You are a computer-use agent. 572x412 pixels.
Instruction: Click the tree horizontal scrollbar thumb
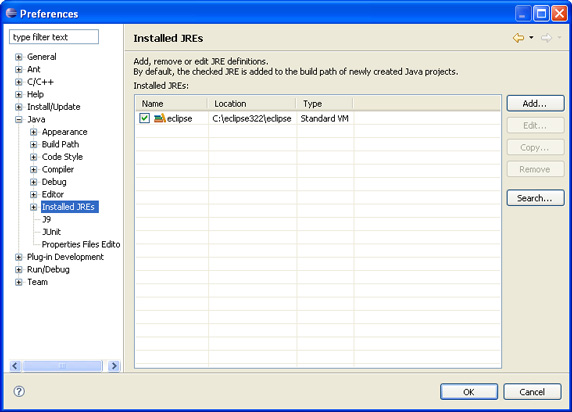click(62, 365)
